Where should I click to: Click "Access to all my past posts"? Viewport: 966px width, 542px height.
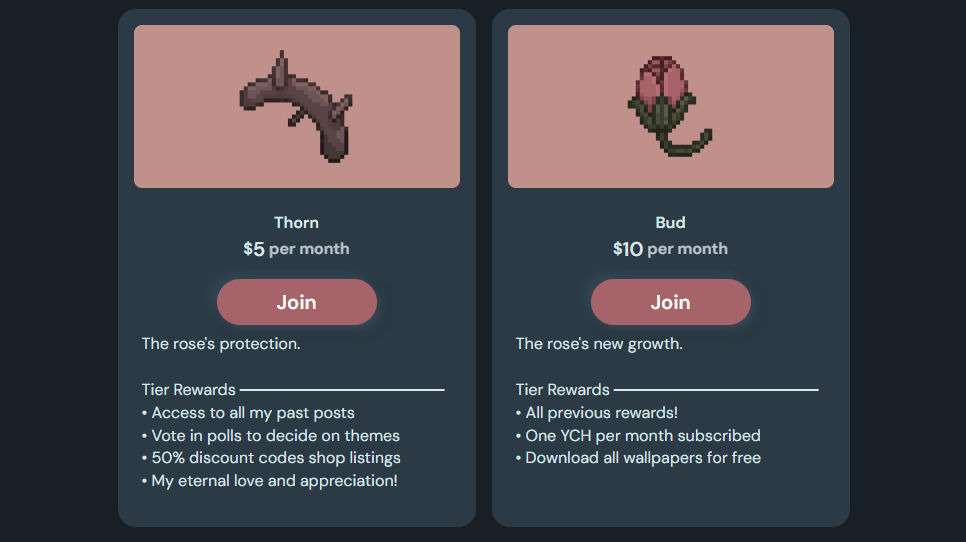252,413
